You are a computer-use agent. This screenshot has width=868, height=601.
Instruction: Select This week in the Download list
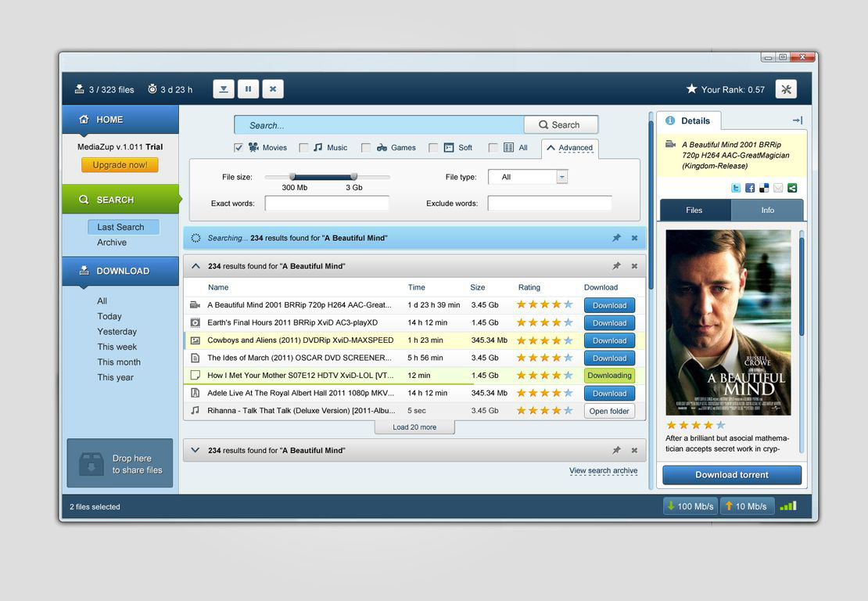pos(117,347)
